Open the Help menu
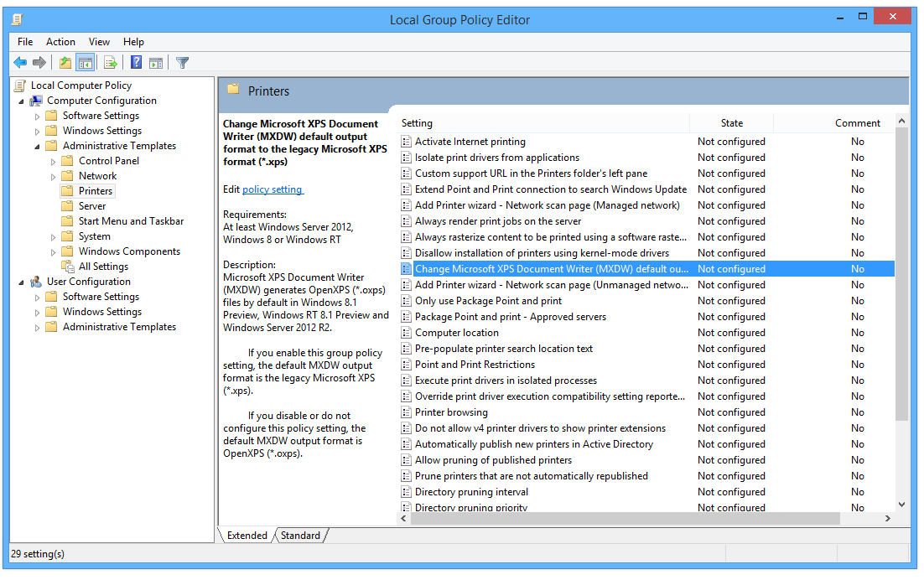The height and width of the screenshot is (580, 924). tap(134, 42)
